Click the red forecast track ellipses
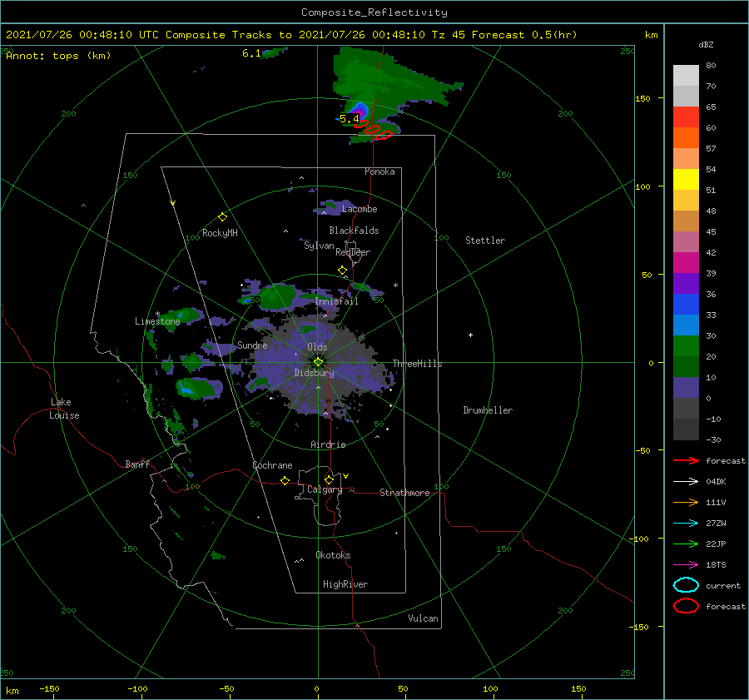This screenshot has height=700, width=749. pyautogui.click(x=373, y=130)
